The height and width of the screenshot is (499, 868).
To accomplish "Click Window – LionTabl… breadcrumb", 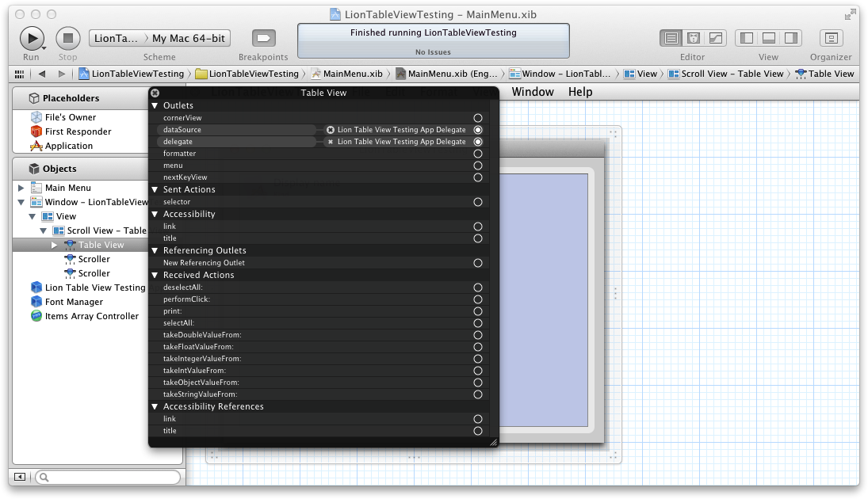I will pyautogui.click(x=560, y=74).
